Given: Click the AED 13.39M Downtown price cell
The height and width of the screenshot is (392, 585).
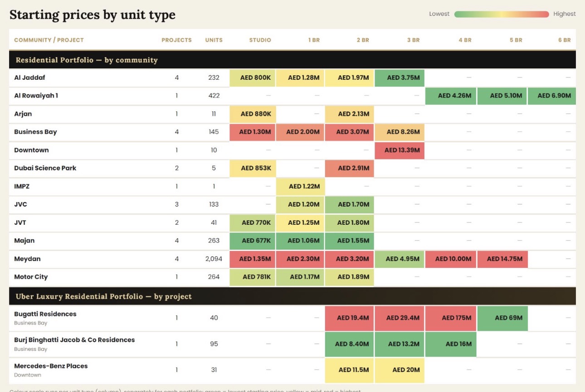Looking at the screenshot, I should pyautogui.click(x=400, y=150).
